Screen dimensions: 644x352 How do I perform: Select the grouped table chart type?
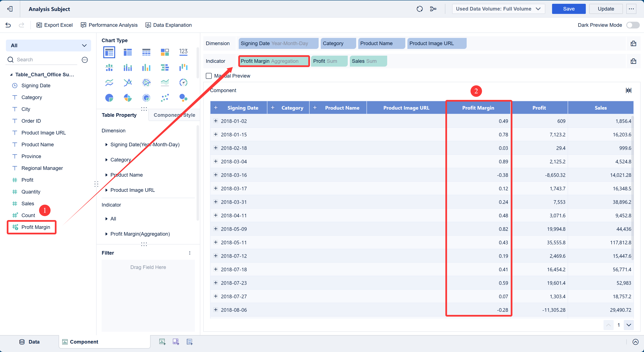(109, 52)
